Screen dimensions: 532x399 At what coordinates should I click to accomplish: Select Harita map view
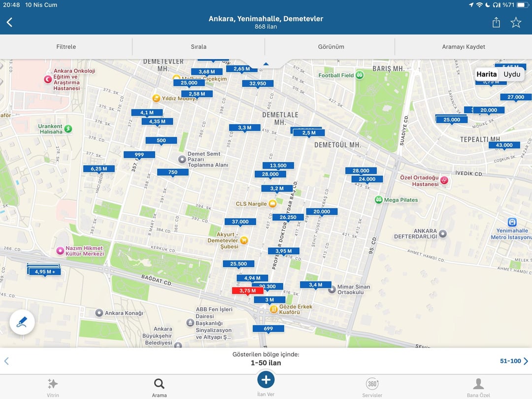486,74
